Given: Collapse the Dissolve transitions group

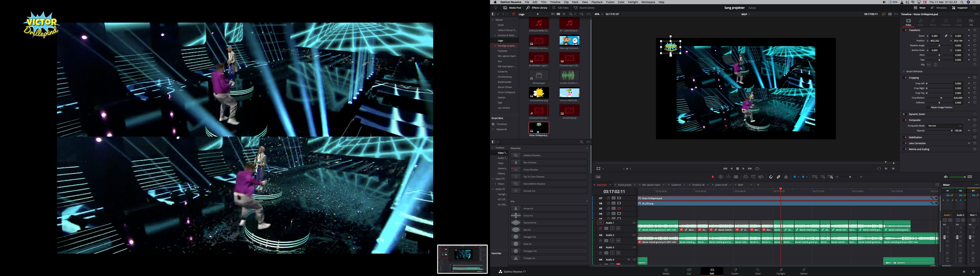Looking at the screenshot, I should coord(587,148).
